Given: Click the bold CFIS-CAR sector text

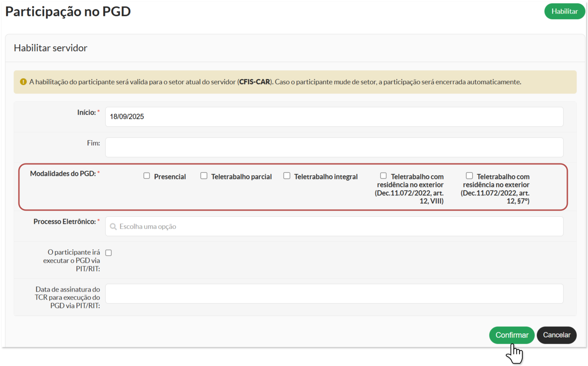Looking at the screenshot, I should click(254, 82).
